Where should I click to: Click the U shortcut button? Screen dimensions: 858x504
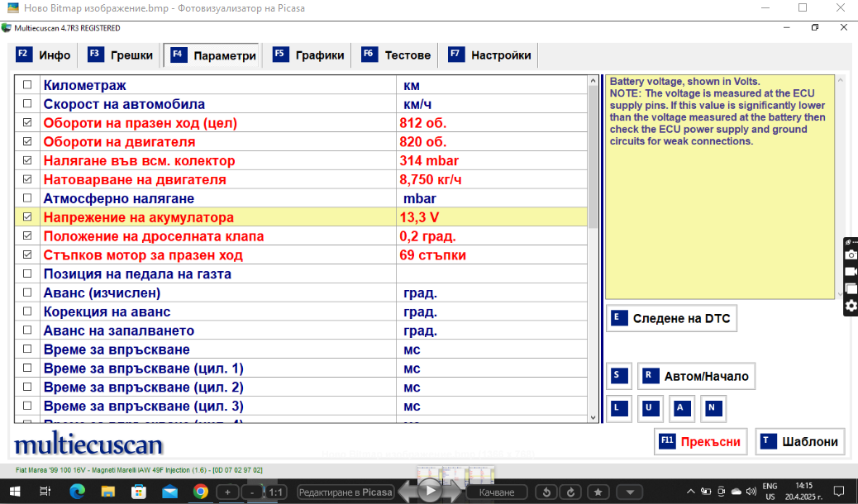click(650, 407)
